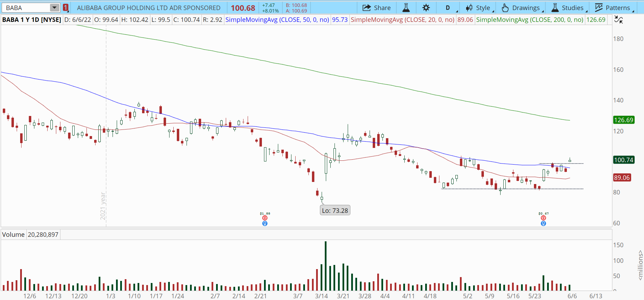The height and width of the screenshot is (300, 644).
Task: Click the <millions> volume axis label
Action: point(640,265)
